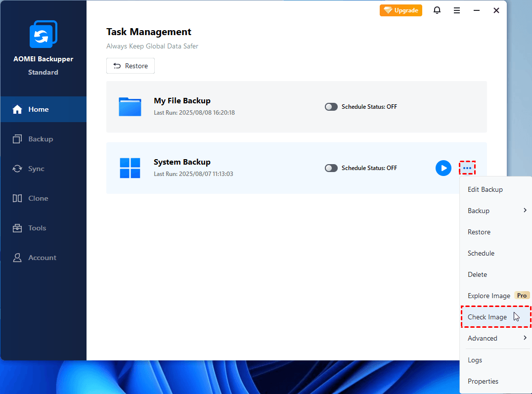This screenshot has height=394, width=532.
Task: Click the Pro badge beside Explore Image
Action: pyautogui.click(x=522, y=296)
